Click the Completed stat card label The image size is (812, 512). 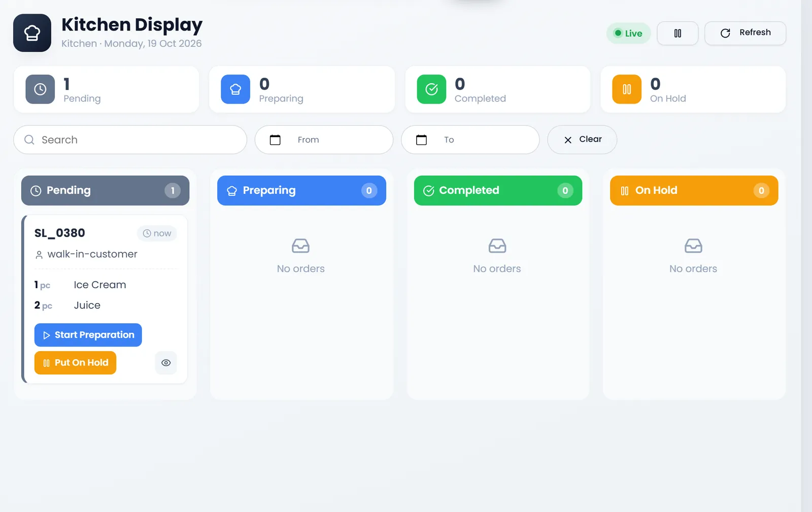coord(480,98)
